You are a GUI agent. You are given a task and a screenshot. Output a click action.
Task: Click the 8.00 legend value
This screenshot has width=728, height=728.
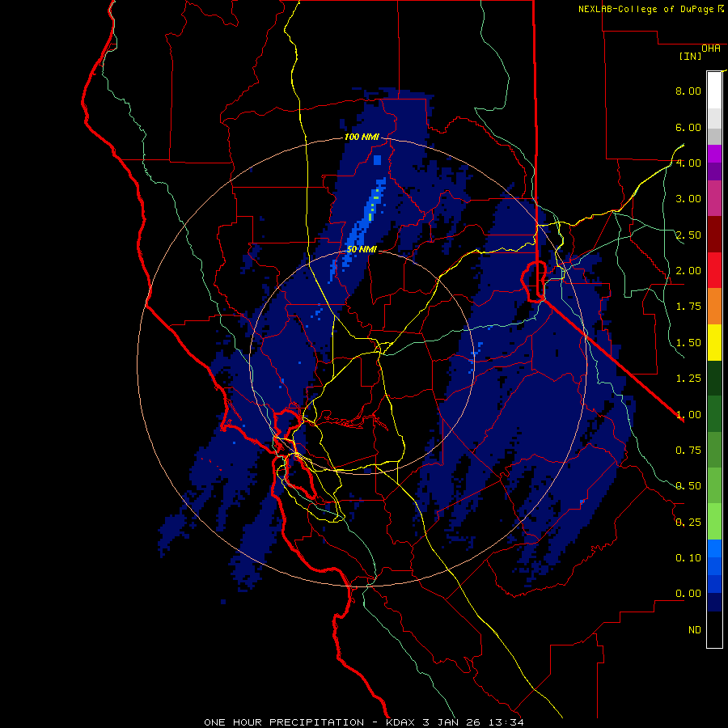pyautogui.click(x=688, y=91)
